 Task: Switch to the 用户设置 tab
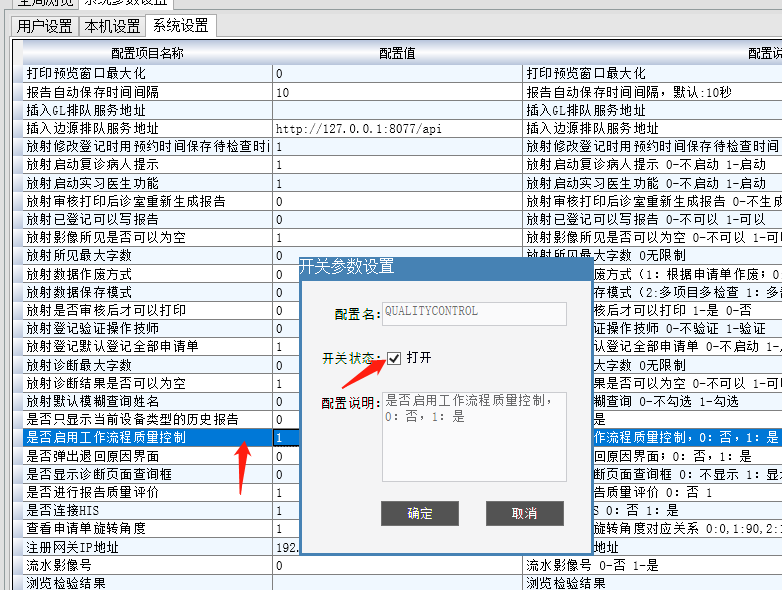click(x=45, y=26)
